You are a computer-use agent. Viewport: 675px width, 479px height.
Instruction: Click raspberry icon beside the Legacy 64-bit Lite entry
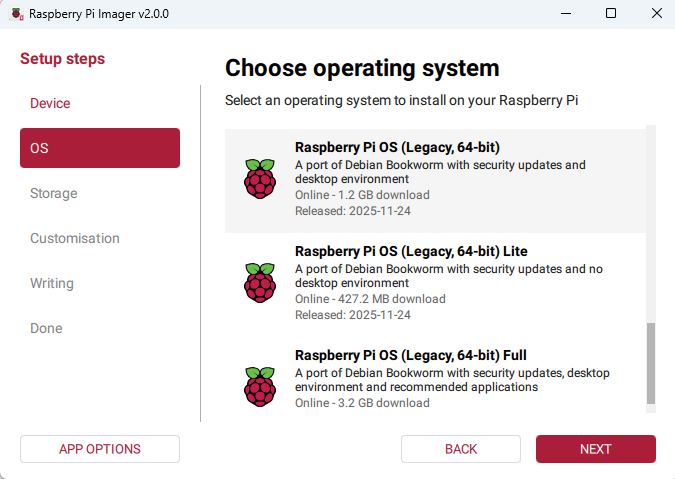coord(260,283)
